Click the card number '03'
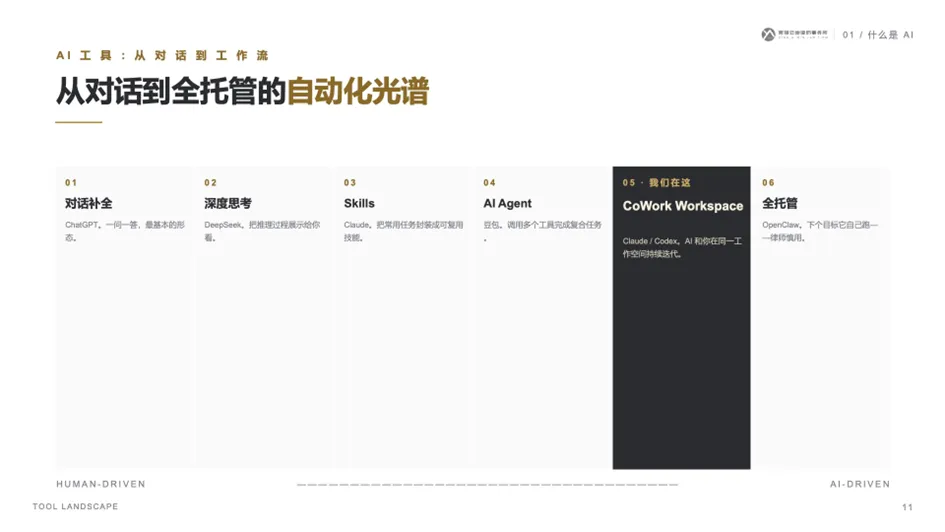 350,183
